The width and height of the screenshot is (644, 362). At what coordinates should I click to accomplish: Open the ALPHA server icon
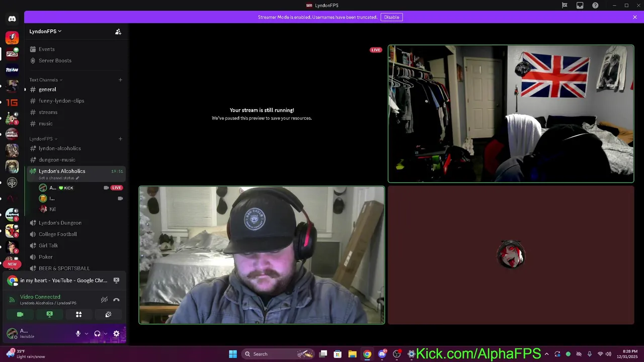pyautogui.click(x=12, y=38)
